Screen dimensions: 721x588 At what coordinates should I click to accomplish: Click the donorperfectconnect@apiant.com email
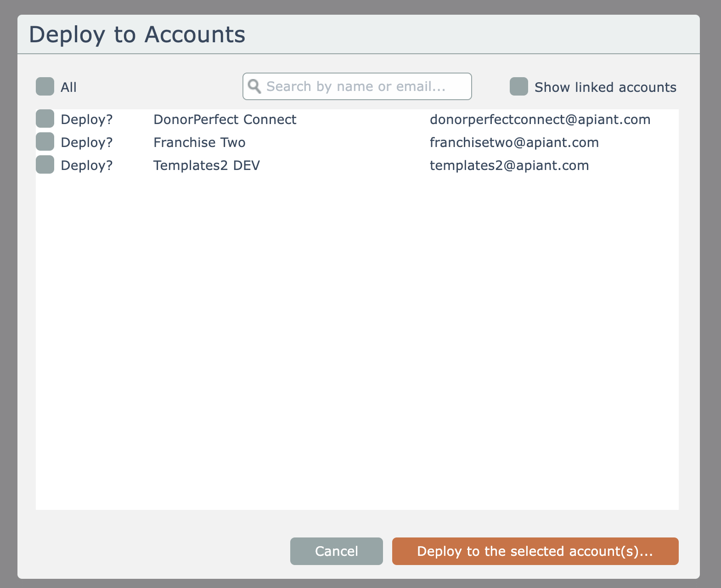[x=540, y=119]
